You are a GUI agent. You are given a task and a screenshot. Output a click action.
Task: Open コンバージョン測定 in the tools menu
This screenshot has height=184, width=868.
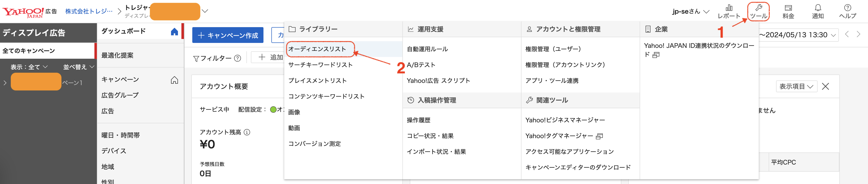[314, 144]
